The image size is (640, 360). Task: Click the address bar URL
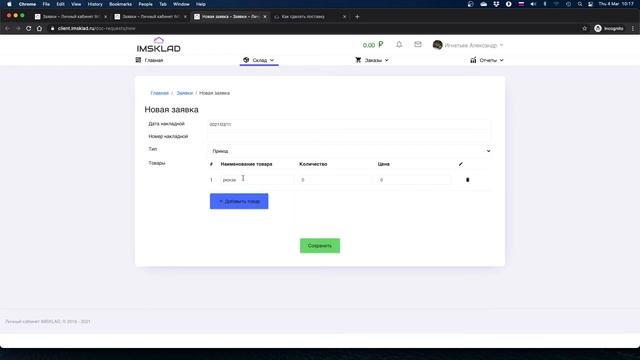(96, 28)
